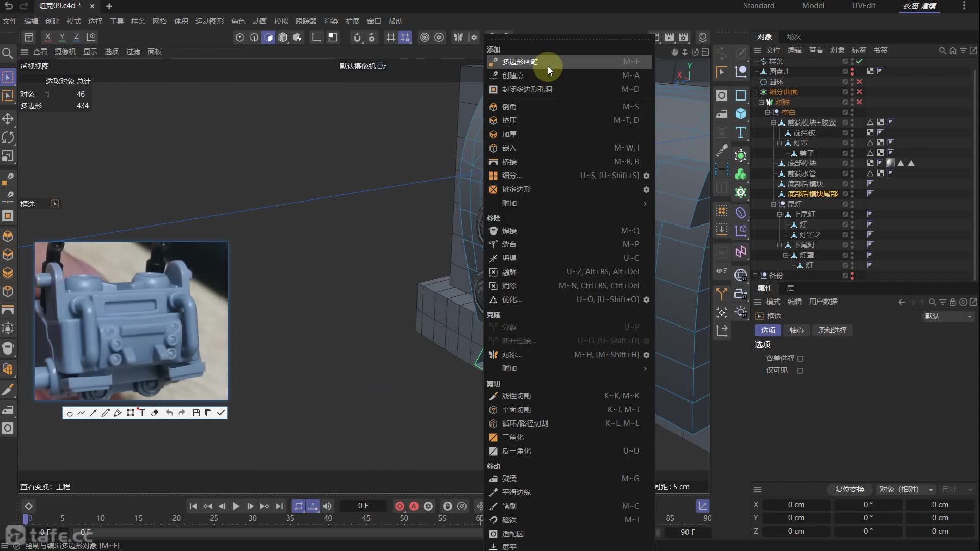Toggle the red X enable mark on 圆环
Viewport: 980px width, 551px height.
(859, 82)
